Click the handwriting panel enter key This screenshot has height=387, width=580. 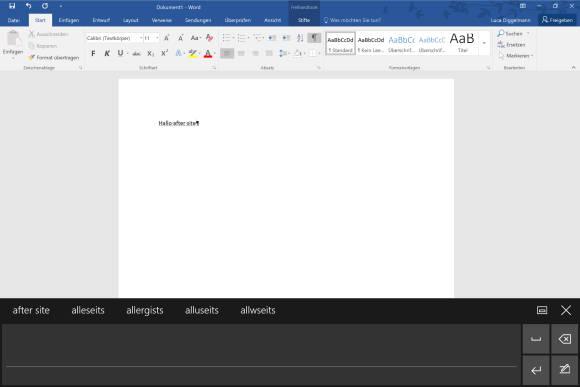click(536, 370)
